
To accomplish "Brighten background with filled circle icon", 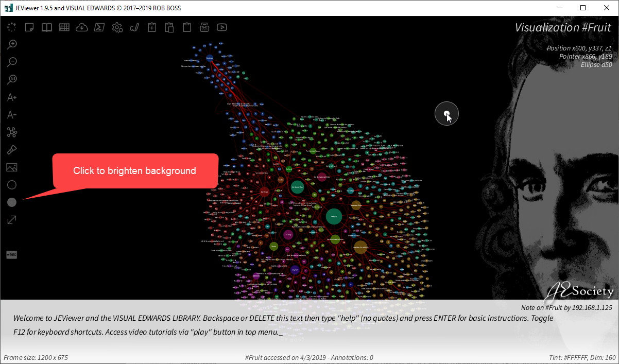I will click(x=12, y=202).
